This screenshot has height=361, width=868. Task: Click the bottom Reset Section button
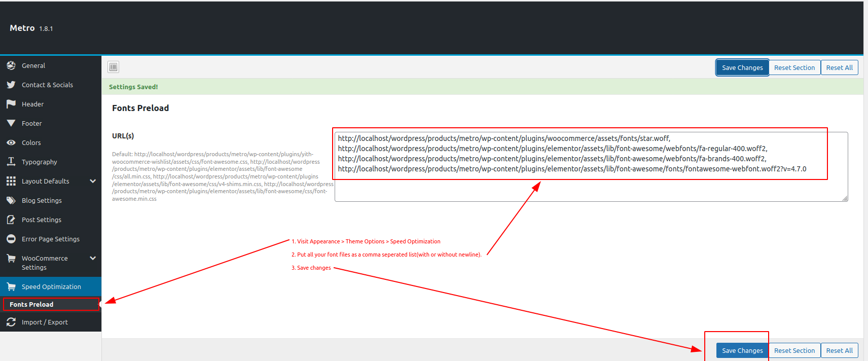(794, 350)
